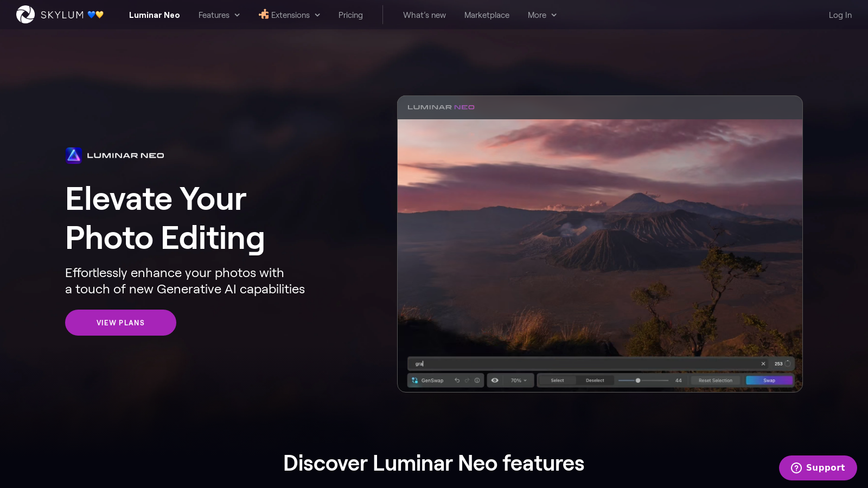Open the 70% zoom dropdown
This screenshot has height=488, width=868.
[x=519, y=381]
